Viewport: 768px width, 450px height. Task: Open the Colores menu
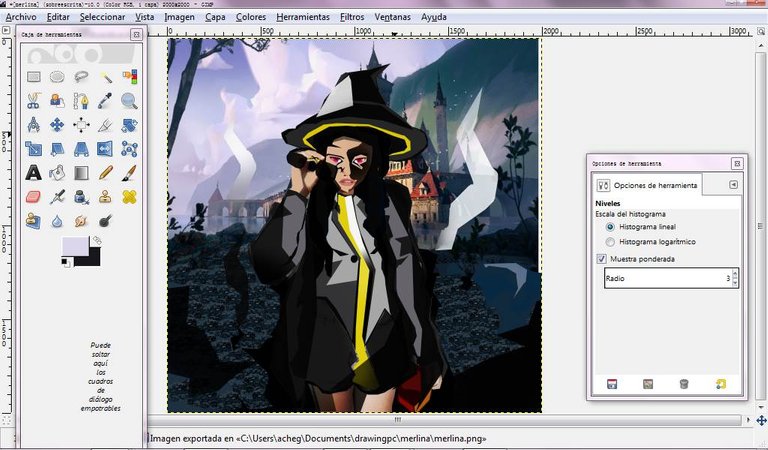pyautogui.click(x=251, y=17)
